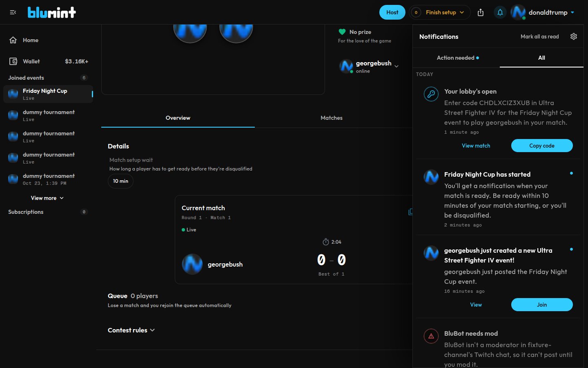This screenshot has width=588, height=368.
Task: Click the 10 min setup wait chip
Action: tap(120, 181)
